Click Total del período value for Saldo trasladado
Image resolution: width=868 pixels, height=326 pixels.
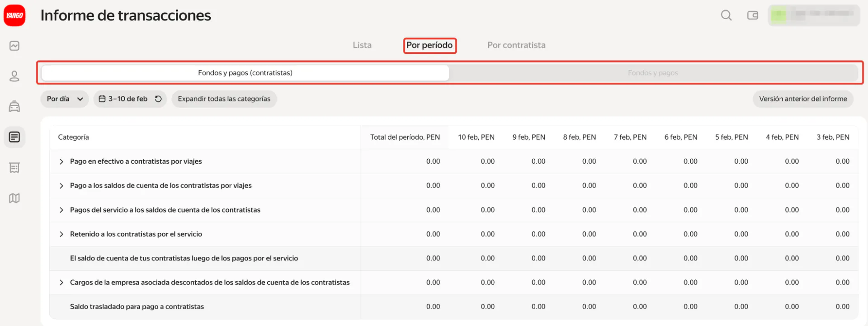(x=433, y=307)
